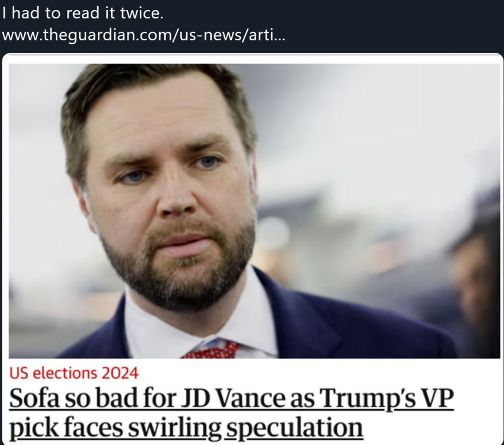The height and width of the screenshot is (445, 504).
Task: Click the truncated ellipsis ending the URL
Action: (279, 35)
